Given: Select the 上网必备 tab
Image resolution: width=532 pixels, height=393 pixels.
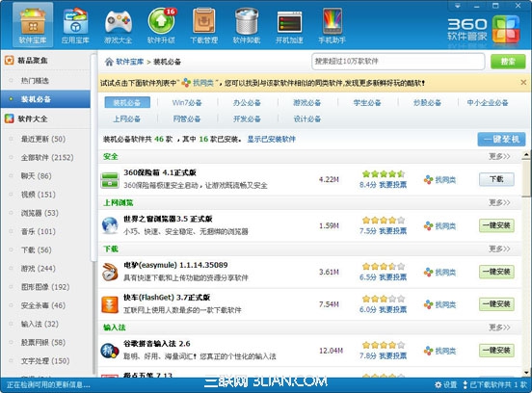Looking at the screenshot, I should point(126,118).
